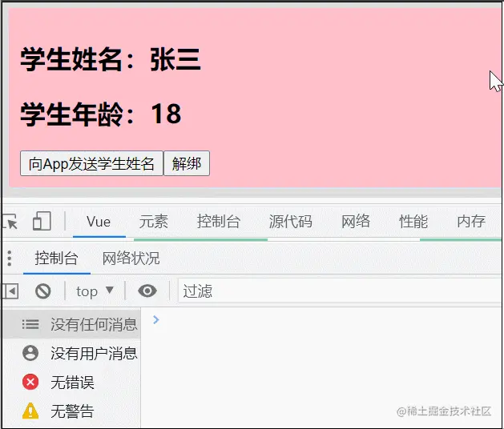Click the 向App发送学生姓名 button

coord(91,163)
